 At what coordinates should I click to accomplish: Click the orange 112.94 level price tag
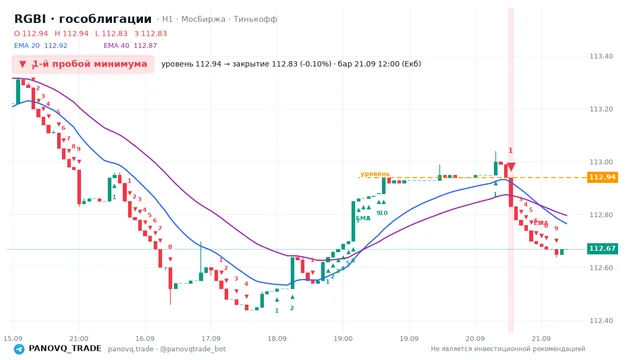point(602,177)
